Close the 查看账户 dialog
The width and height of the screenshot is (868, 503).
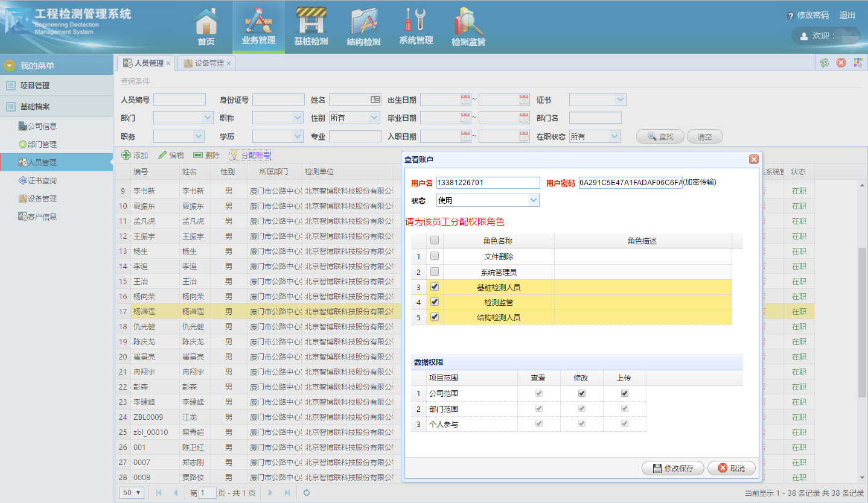[x=753, y=159]
